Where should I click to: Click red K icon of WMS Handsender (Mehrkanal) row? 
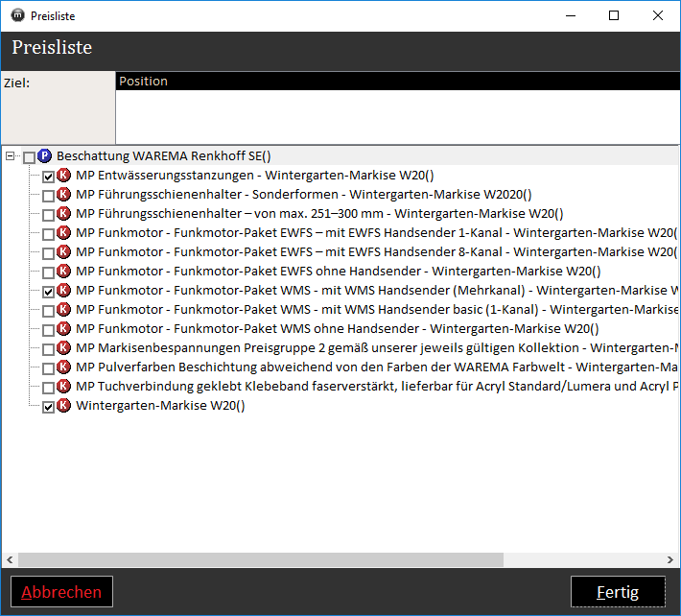64,290
